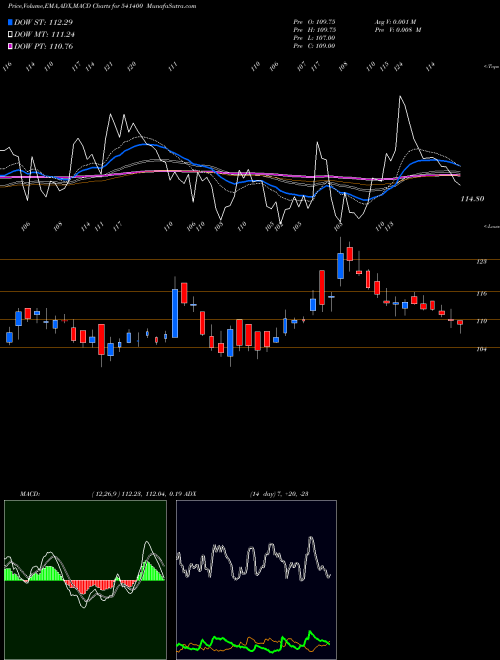Select the 'DOW PT: 110.76' legend text
The height and width of the screenshot is (660, 500).
click(x=43, y=46)
